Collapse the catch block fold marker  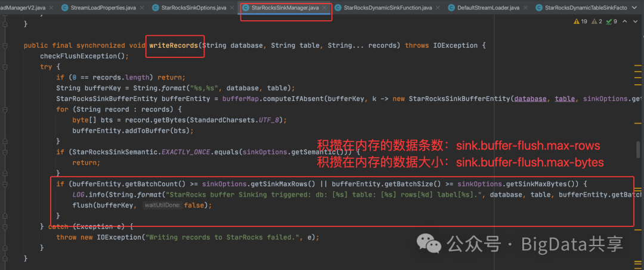(5, 226)
